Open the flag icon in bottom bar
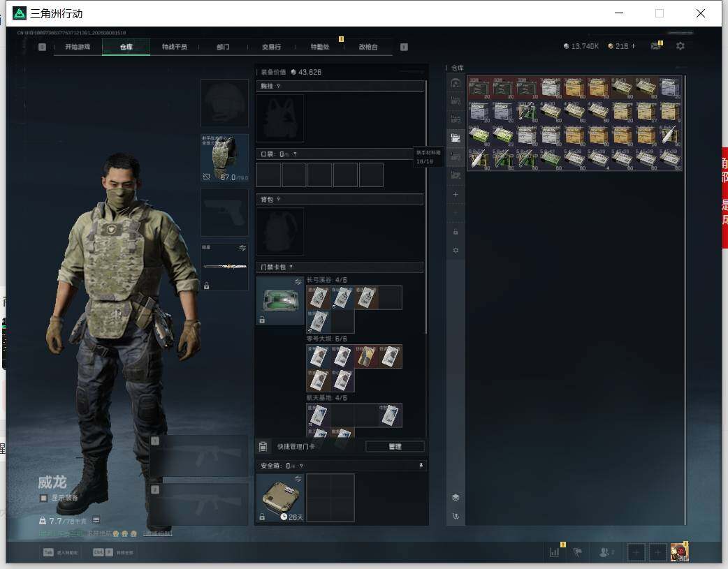This screenshot has height=569, width=728. click(x=578, y=552)
